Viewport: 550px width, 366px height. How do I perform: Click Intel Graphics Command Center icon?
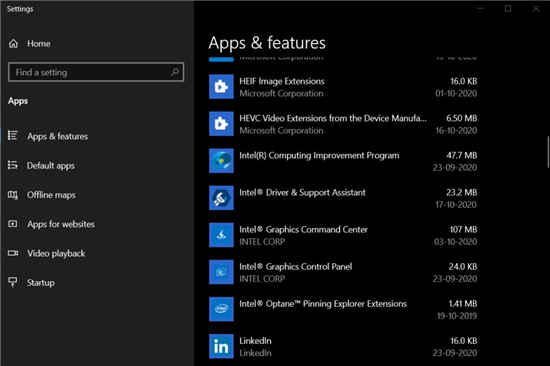(x=221, y=235)
